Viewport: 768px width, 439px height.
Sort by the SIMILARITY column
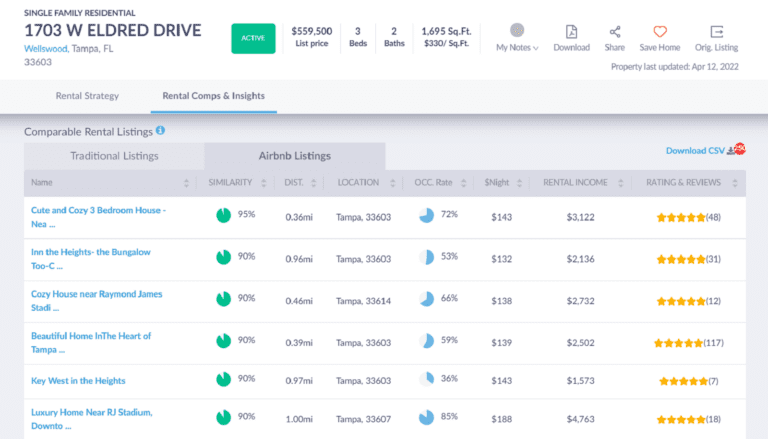(x=238, y=183)
